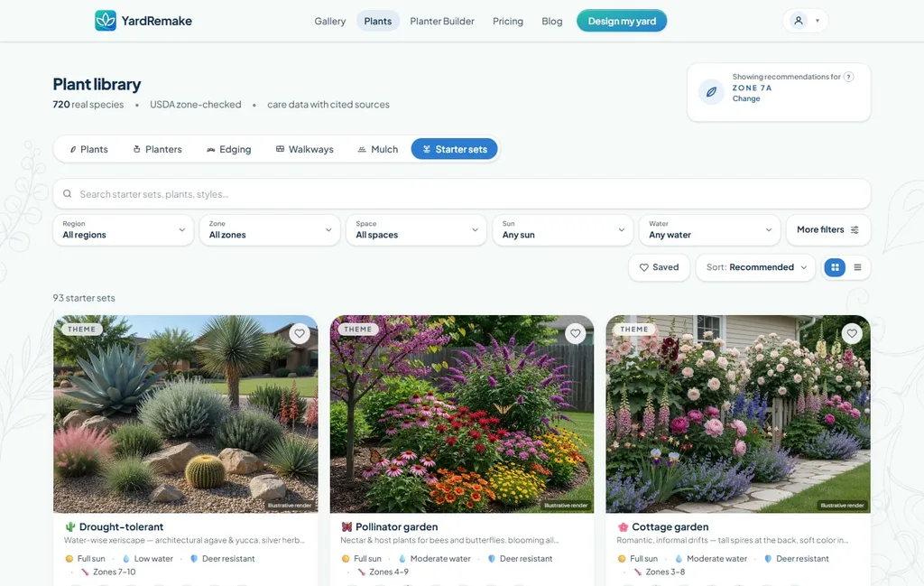Open the Sort Recommended dropdown

(755, 267)
